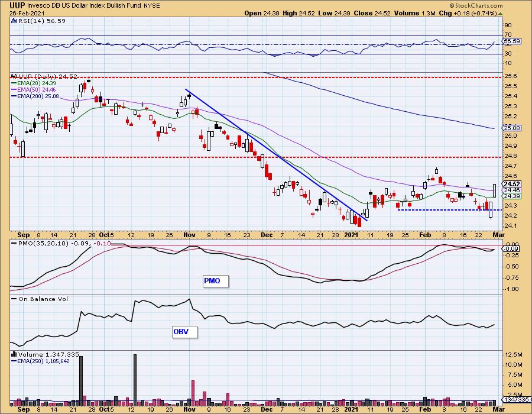Click the 24.8 price axis label

coord(511,156)
